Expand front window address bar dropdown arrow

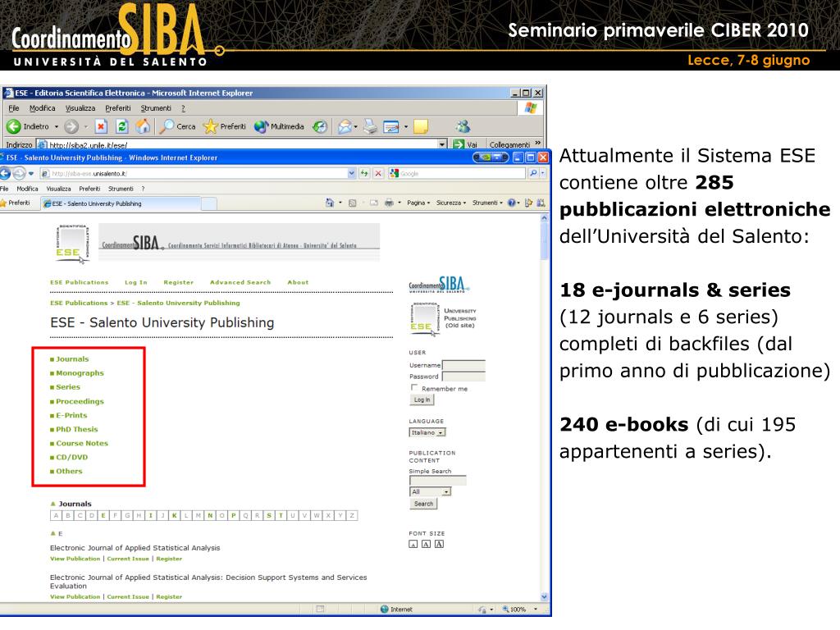[351, 174]
